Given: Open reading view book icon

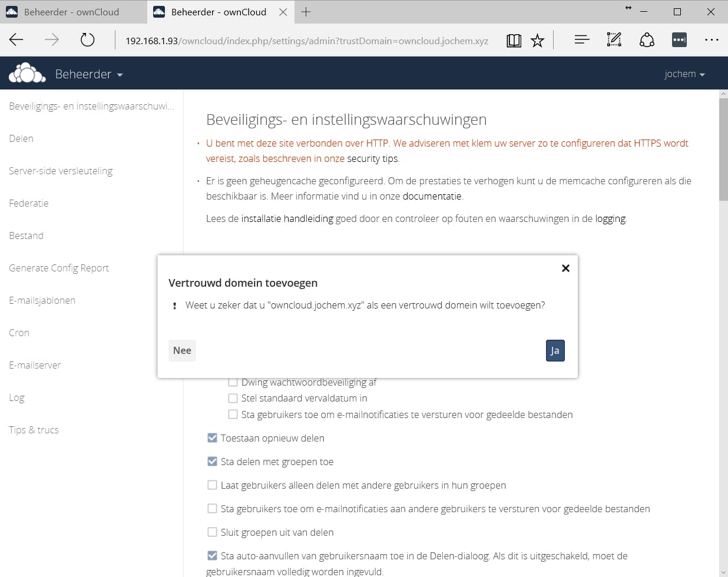Looking at the screenshot, I should tap(514, 40).
